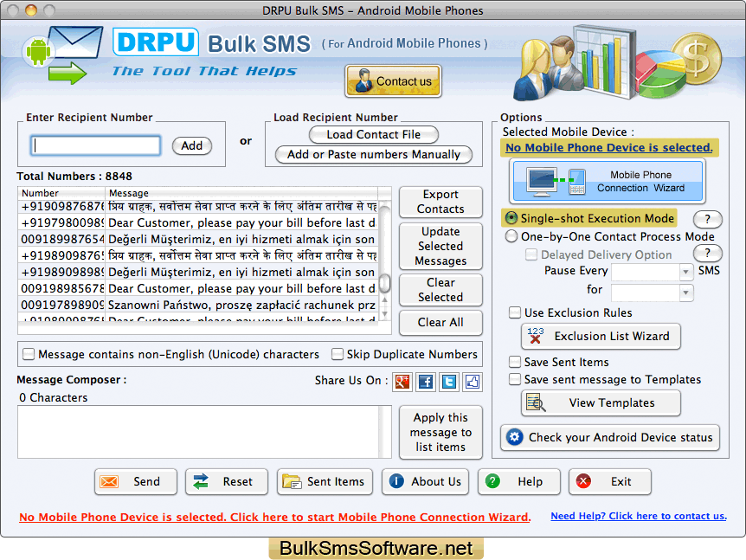Viewport: 746px width, 560px height.
Task: Enable Save sent message to Templates
Action: click(515, 379)
